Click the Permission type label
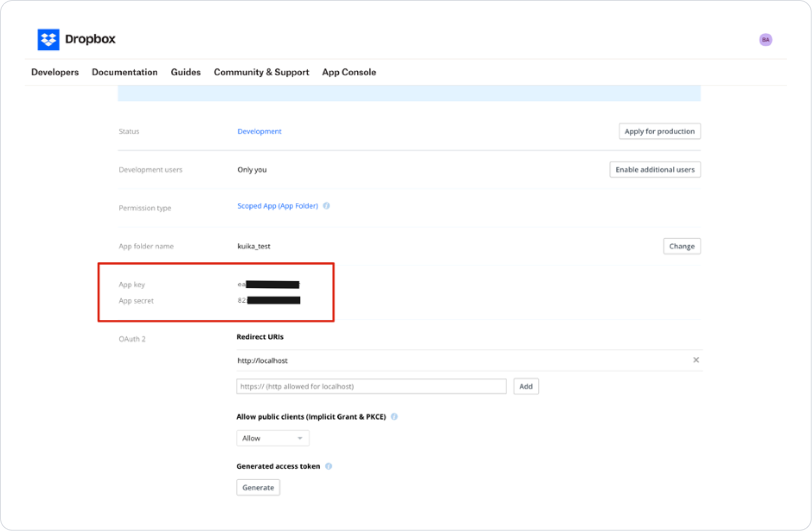 [x=145, y=208]
